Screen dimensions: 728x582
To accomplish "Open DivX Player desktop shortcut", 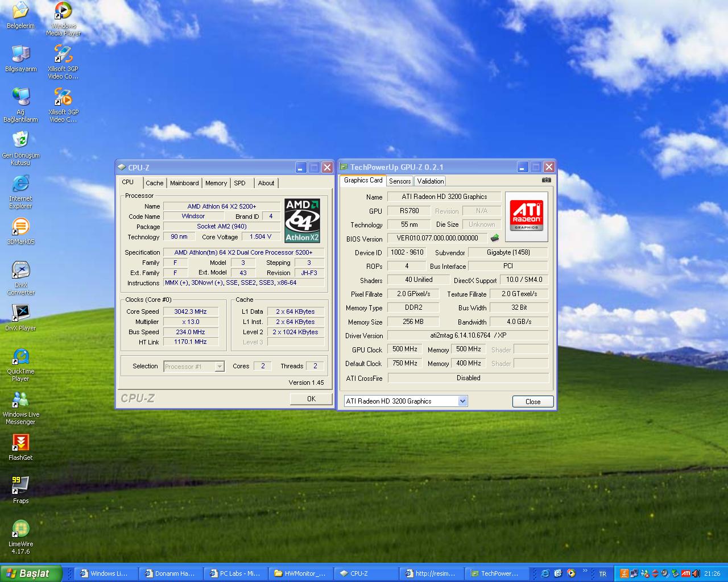I will pyautogui.click(x=20, y=318).
